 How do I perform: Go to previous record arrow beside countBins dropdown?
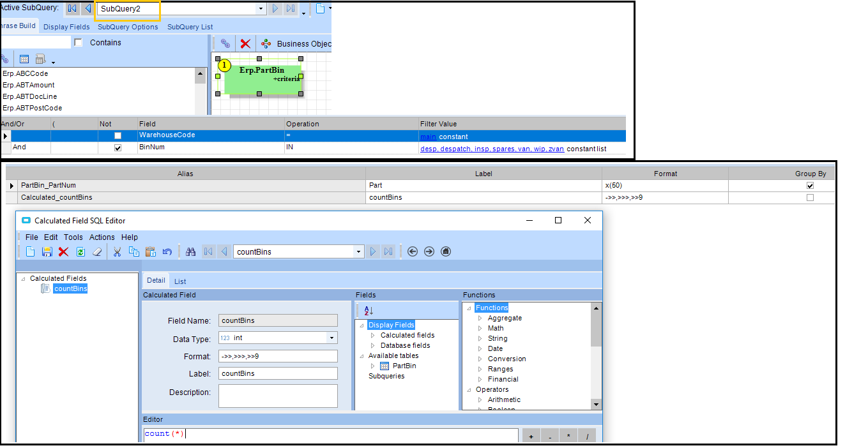coord(224,251)
